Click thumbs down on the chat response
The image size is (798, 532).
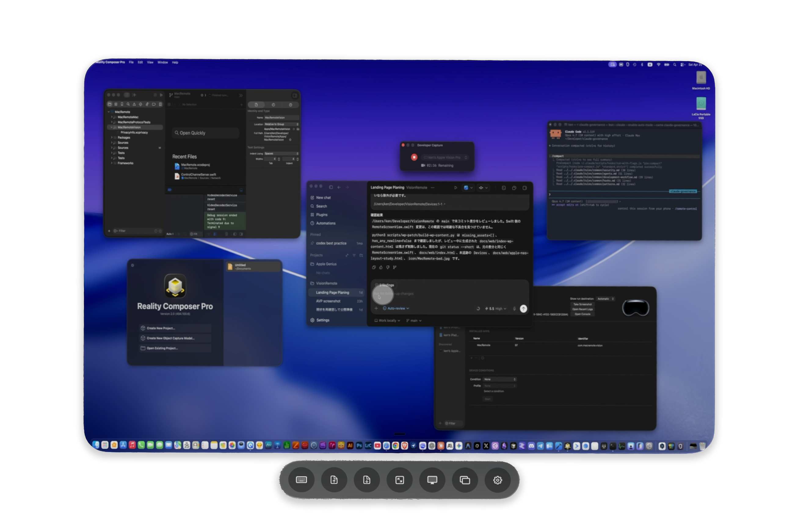[388, 267]
